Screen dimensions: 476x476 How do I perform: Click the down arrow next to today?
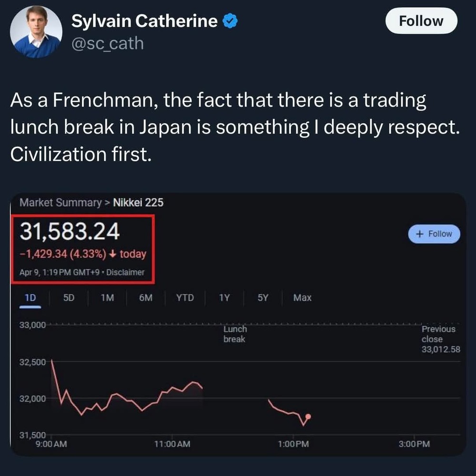click(113, 254)
